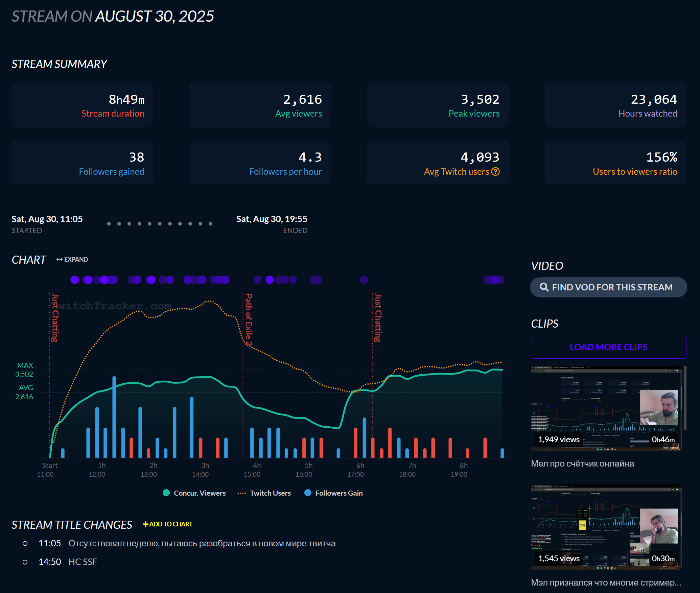Open clip title Мел про счётчик онлайна
The image size is (700, 593).
[582, 464]
